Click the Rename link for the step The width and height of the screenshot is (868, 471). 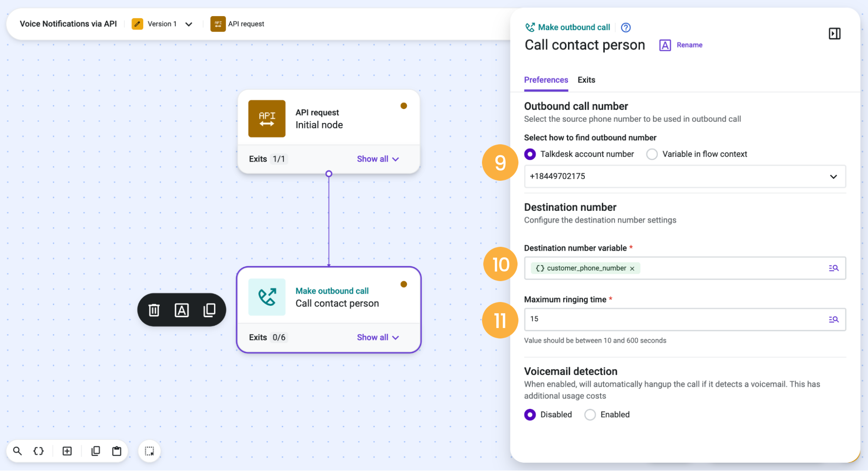coord(689,45)
